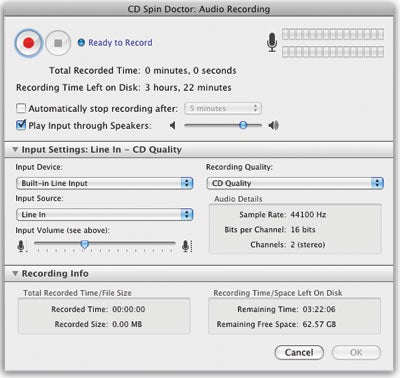Viewport: 400px width, 378px height.
Task: Click the Recording Info header label
Action: tap(55, 273)
